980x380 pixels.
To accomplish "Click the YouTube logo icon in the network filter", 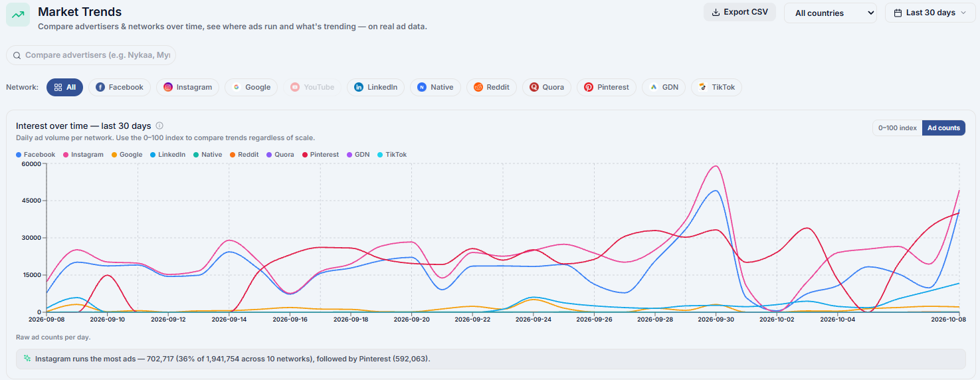I will pos(295,87).
